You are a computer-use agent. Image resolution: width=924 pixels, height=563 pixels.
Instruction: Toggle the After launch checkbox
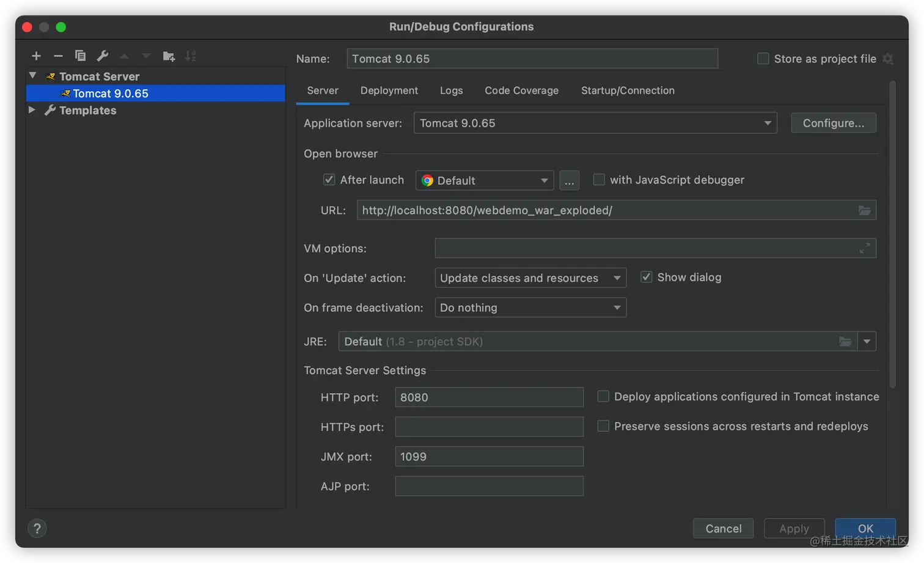(329, 180)
